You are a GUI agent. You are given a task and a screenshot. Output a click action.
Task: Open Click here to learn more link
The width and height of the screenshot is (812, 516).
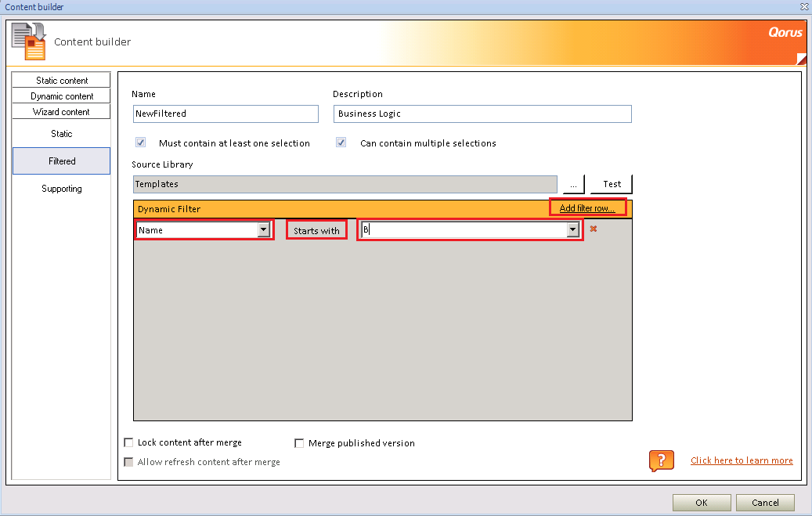pyautogui.click(x=742, y=460)
